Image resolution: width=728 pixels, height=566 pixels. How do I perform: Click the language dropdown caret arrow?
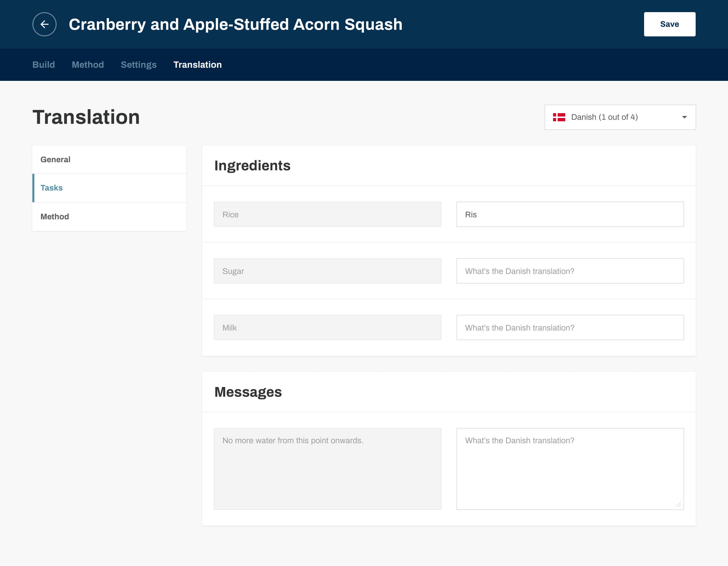[684, 117]
